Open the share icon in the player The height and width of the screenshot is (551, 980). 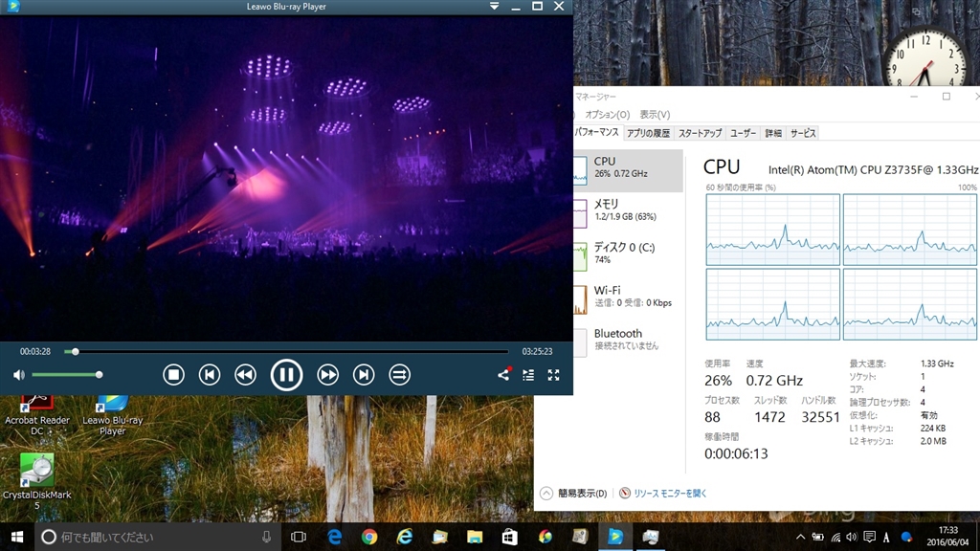click(x=503, y=375)
